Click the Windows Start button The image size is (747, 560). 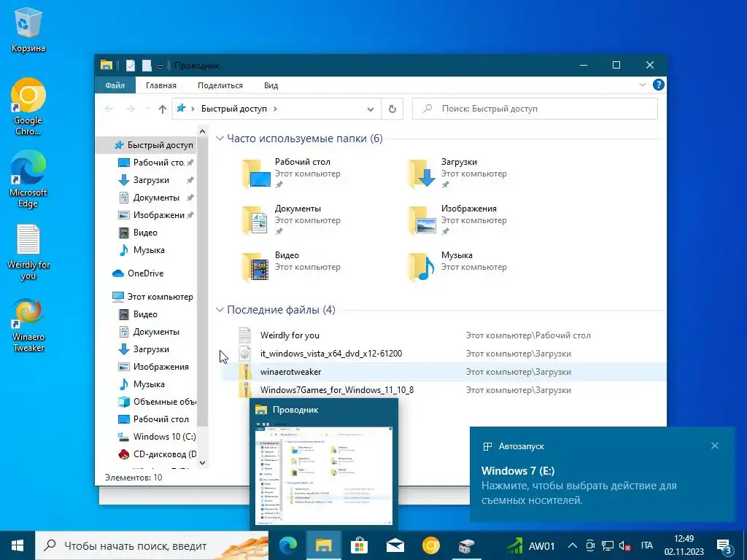pos(18,545)
